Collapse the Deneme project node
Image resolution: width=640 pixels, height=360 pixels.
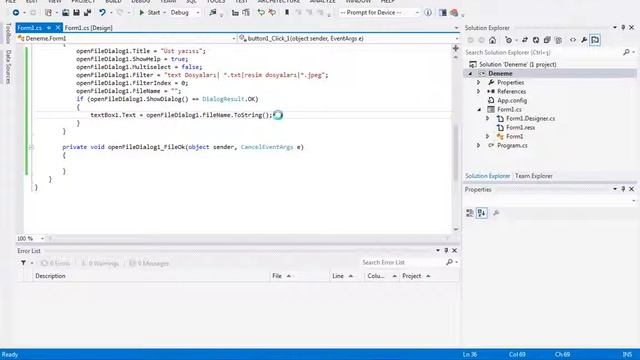(470, 74)
